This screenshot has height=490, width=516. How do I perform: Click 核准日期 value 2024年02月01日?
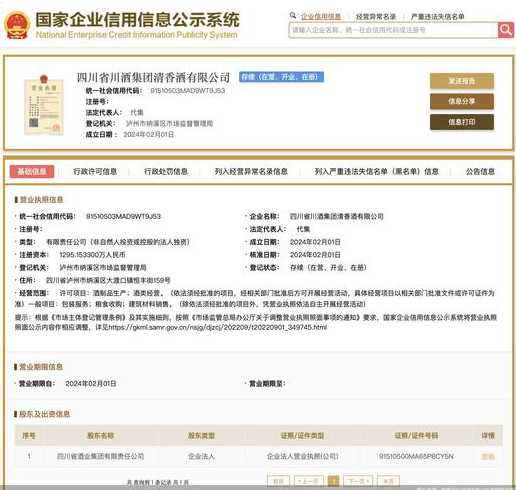(x=315, y=255)
